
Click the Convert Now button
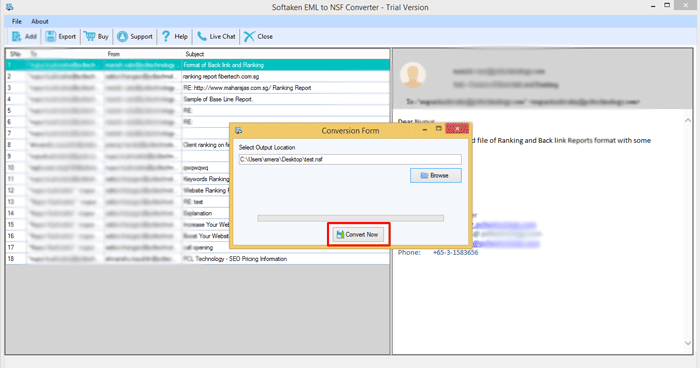coord(358,234)
